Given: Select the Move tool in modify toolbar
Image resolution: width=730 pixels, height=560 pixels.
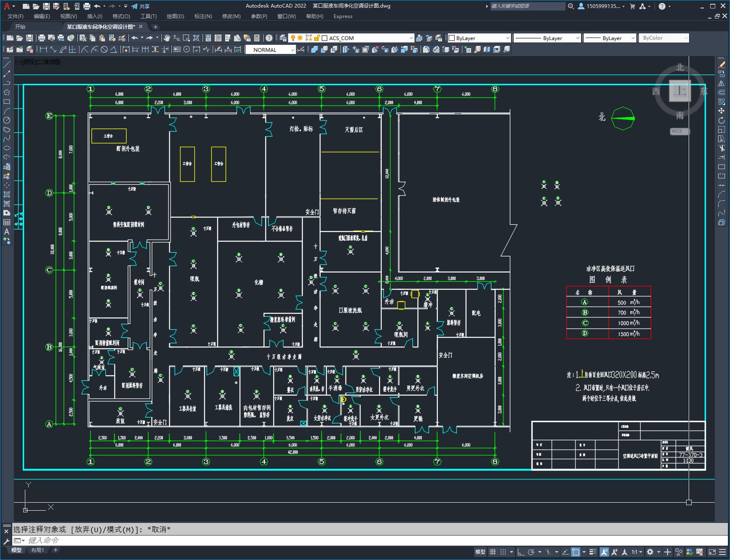Looking at the screenshot, I should click(x=722, y=111).
